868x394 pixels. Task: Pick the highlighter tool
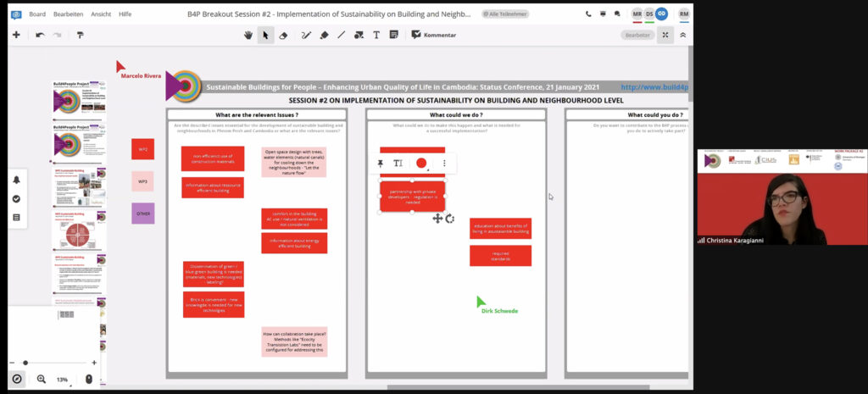pyautogui.click(x=325, y=35)
